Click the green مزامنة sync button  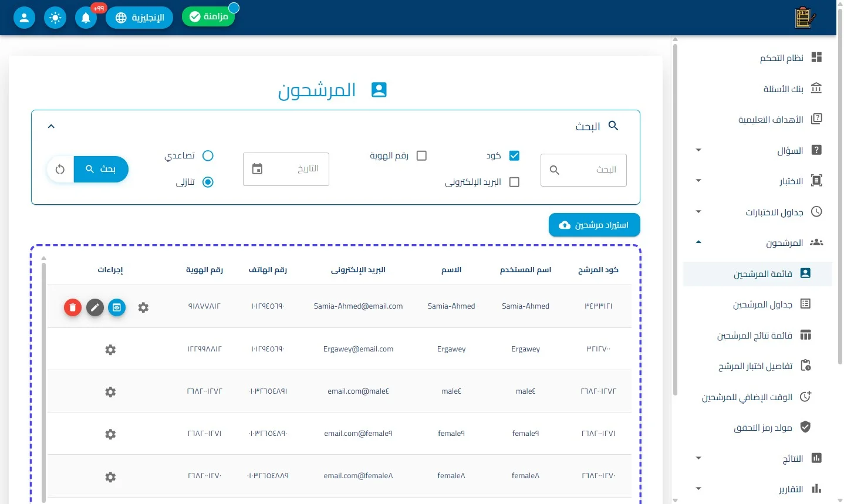click(x=208, y=17)
